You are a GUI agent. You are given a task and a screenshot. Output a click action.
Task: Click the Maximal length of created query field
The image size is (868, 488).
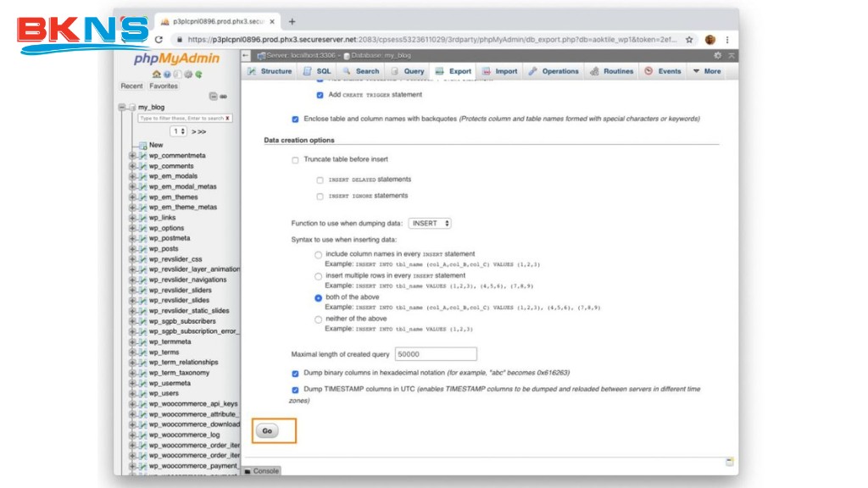[436, 354]
